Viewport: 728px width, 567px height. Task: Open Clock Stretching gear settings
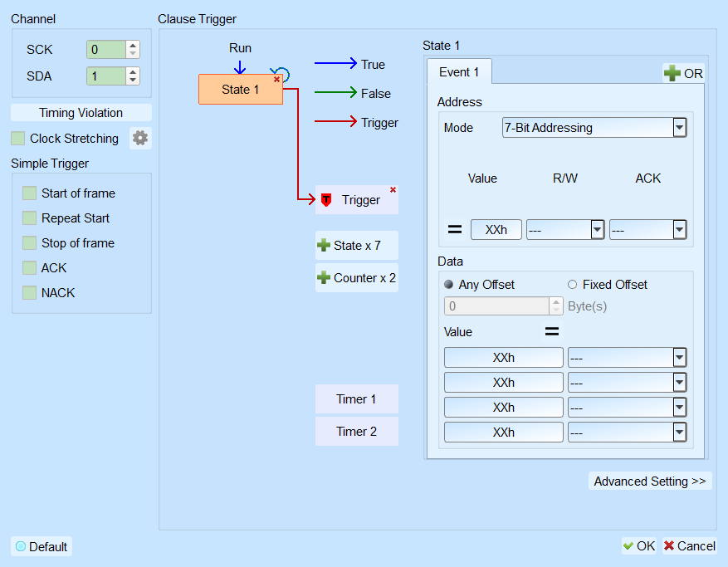coord(140,138)
